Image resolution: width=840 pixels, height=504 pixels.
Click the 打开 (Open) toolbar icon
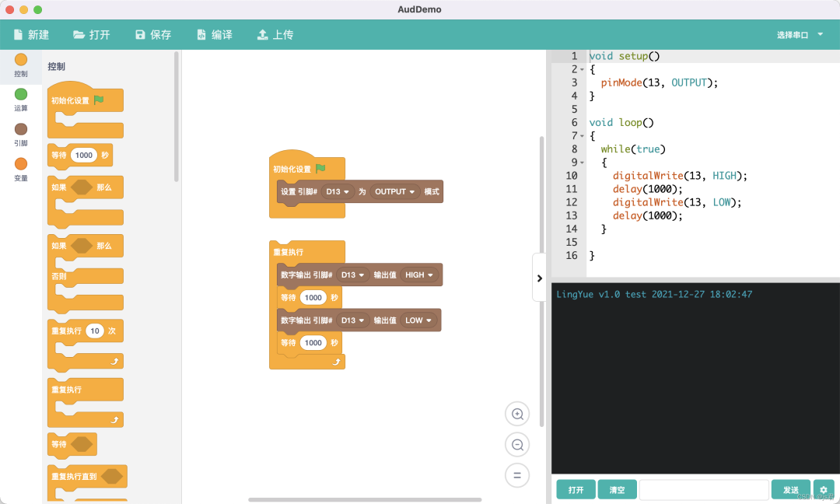pyautogui.click(x=77, y=34)
